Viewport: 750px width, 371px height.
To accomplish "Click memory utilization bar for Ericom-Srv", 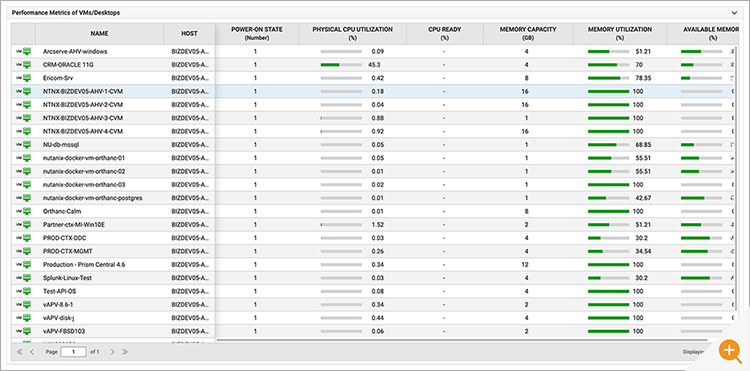I will point(608,78).
